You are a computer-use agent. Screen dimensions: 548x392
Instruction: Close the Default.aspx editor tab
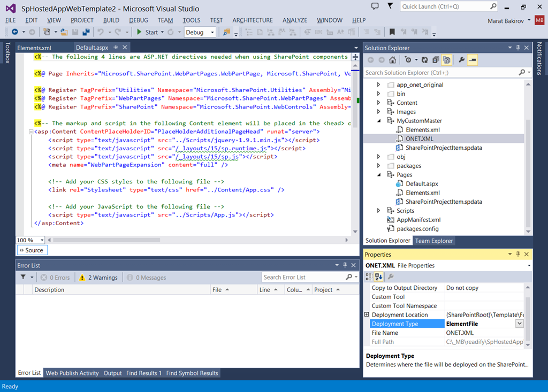point(125,47)
